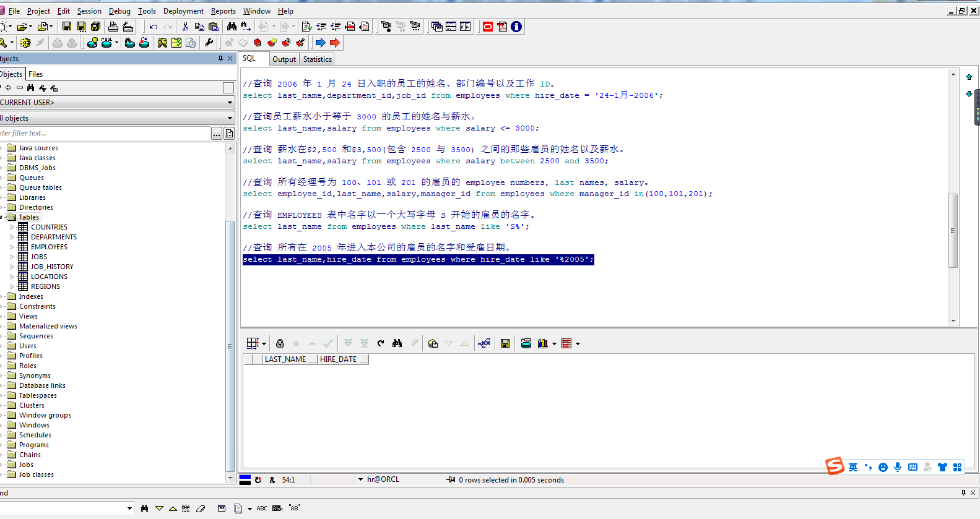Click the ellipsis button beside filter text
The height and width of the screenshot is (519, 980).
(217, 134)
